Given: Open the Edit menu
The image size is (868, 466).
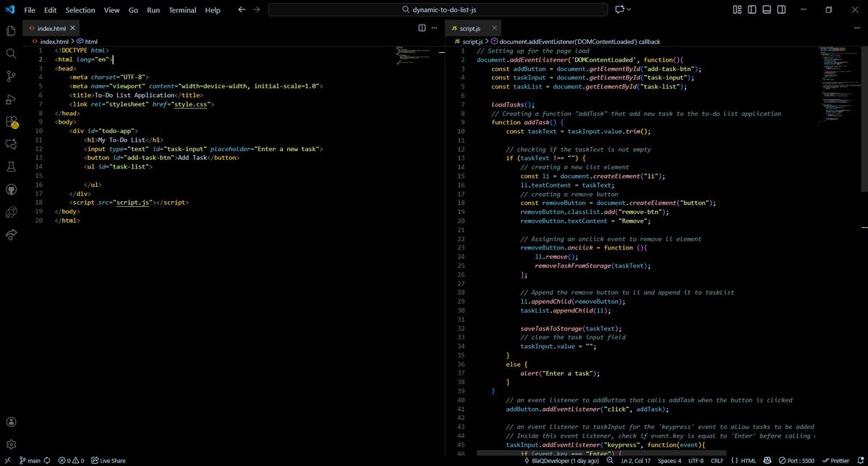Looking at the screenshot, I should pyautogui.click(x=50, y=10).
